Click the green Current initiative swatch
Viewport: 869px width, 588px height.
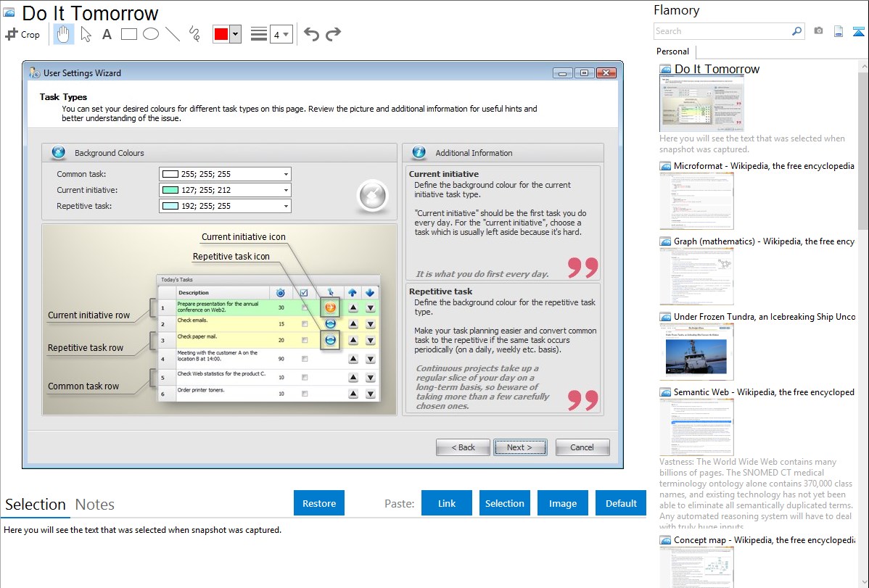pos(170,190)
